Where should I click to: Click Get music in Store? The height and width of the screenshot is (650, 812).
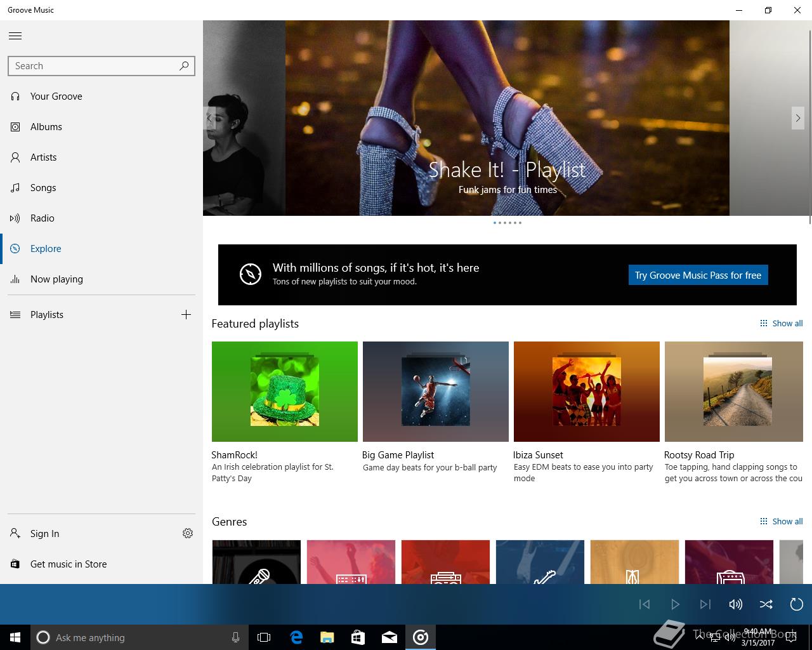(101, 564)
